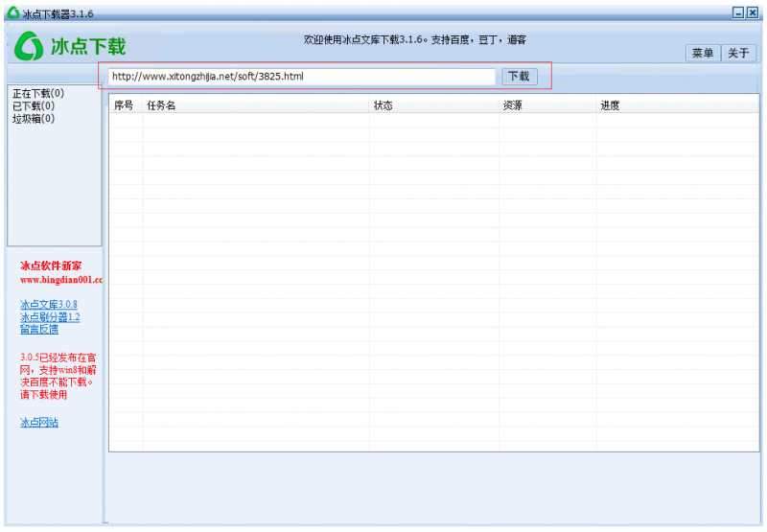Open the 冰点网站 website link
The width and height of the screenshot is (767, 532).
point(39,422)
